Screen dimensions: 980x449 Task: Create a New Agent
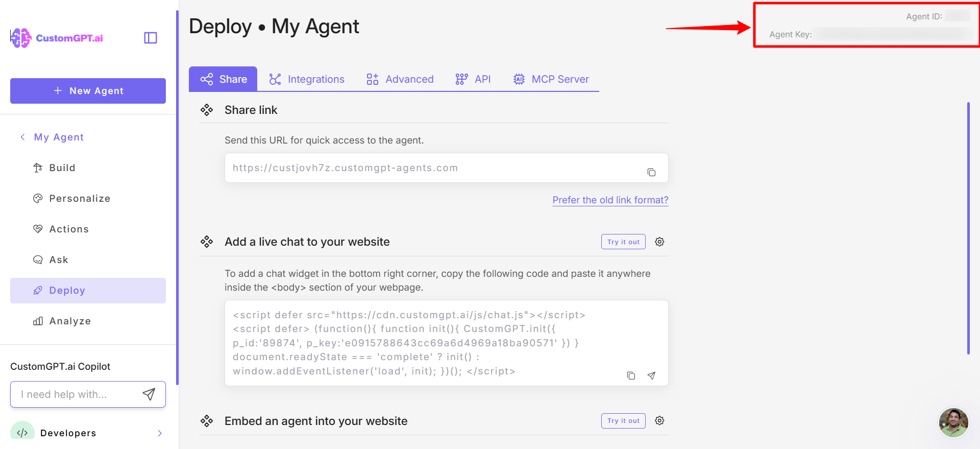coord(88,91)
